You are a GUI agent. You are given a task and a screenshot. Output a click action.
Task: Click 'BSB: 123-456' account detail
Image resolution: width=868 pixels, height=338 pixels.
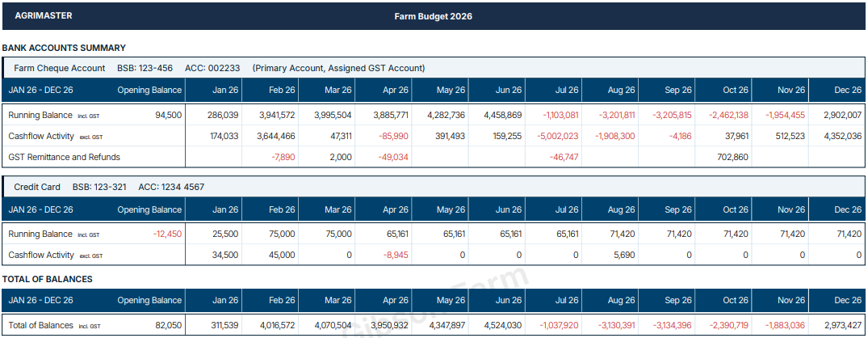coord(145,68)
